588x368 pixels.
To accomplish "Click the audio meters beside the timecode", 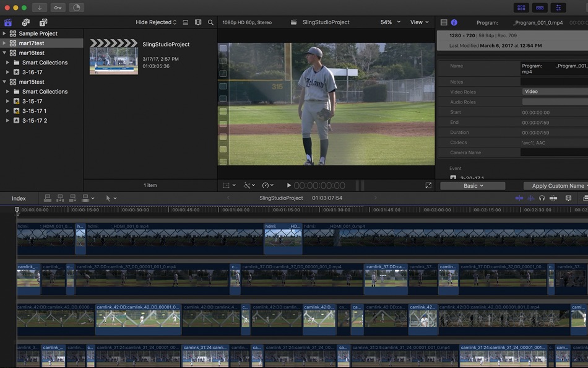I will pos(360,185).
